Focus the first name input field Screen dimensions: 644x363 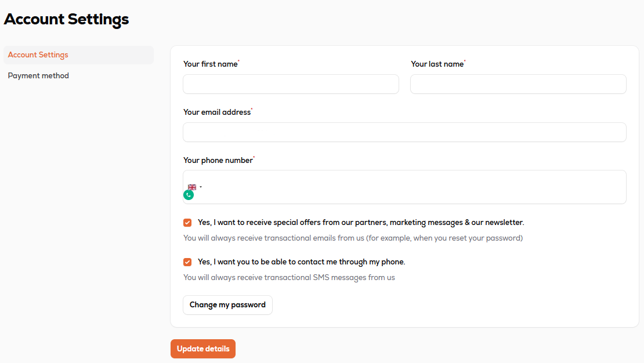[x=291, y=84]
